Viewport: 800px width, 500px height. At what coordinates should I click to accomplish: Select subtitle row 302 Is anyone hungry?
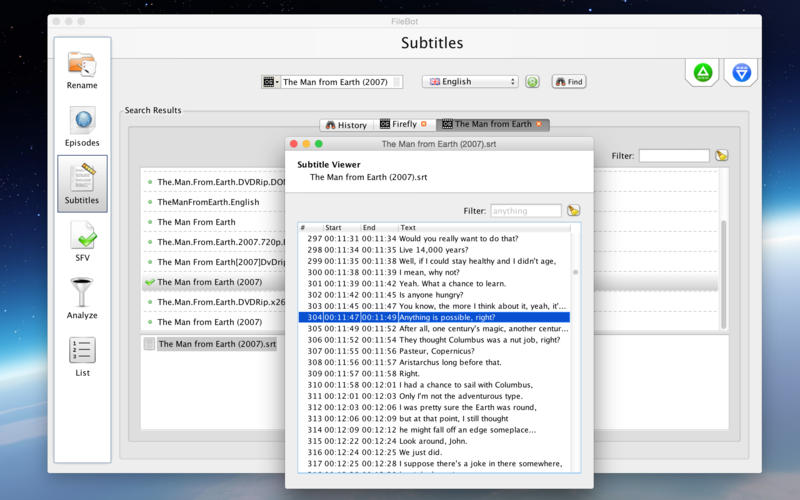click(x=434, y=294)
